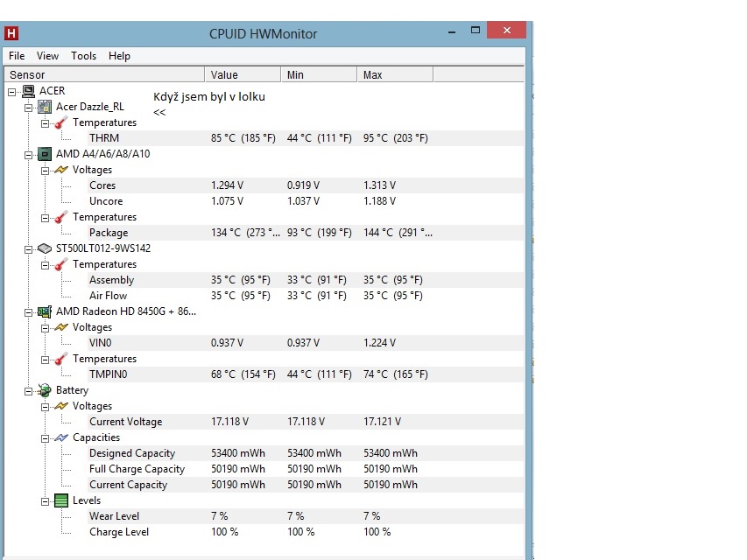Screen dimensions: 747x560
Task: Select the THRM temperature row label
Action: [104, 138]
